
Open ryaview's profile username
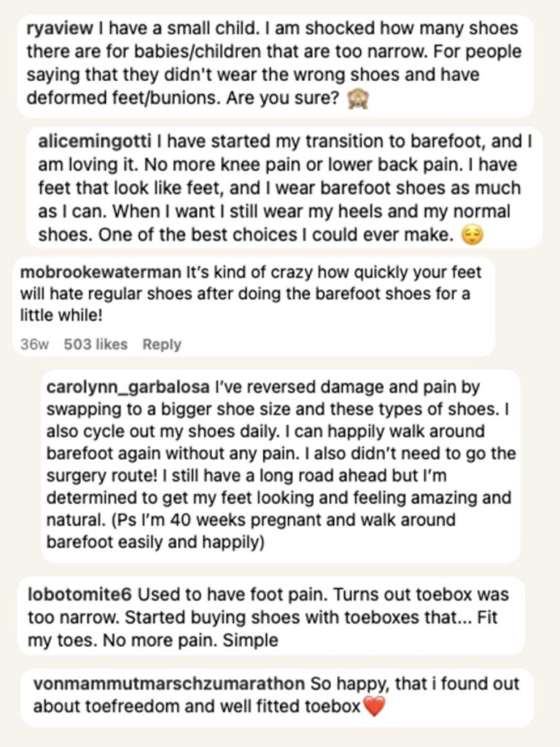pyautogui.click(x=54, y=29)
